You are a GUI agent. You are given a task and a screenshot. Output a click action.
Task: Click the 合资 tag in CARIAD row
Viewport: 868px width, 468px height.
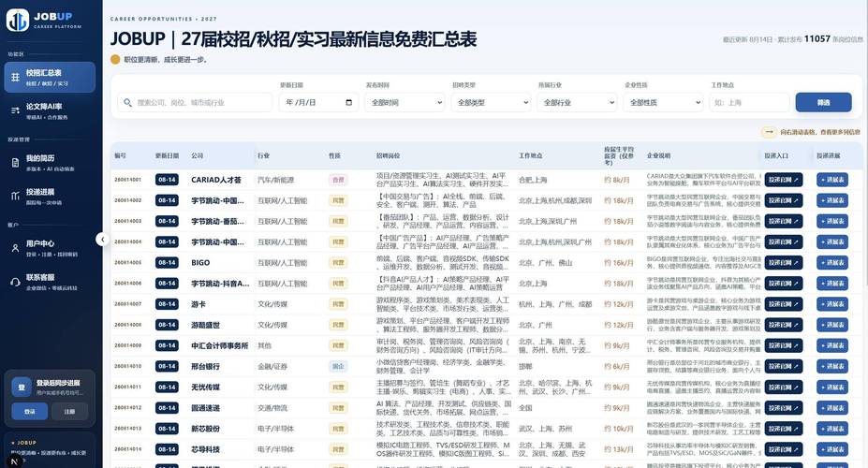(x=338, y=180)
